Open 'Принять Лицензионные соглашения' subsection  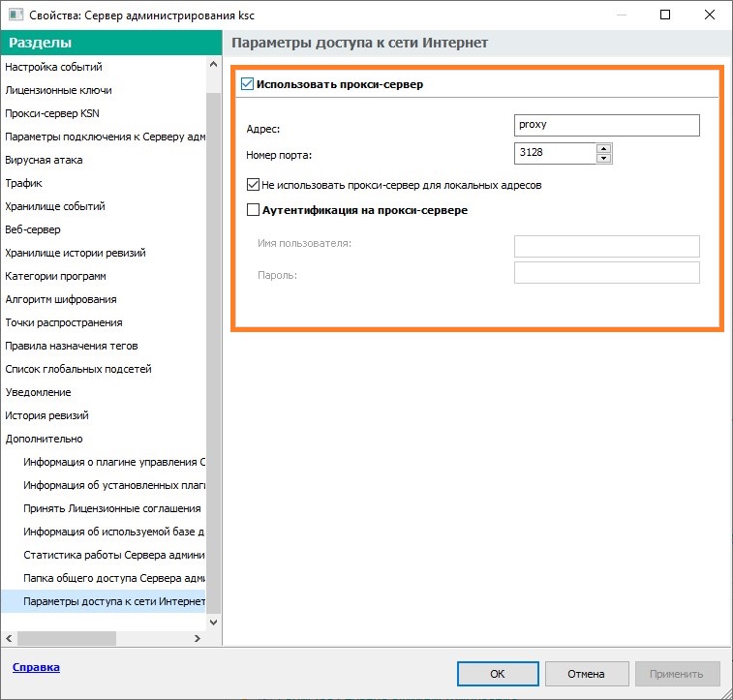click(111, 508)
